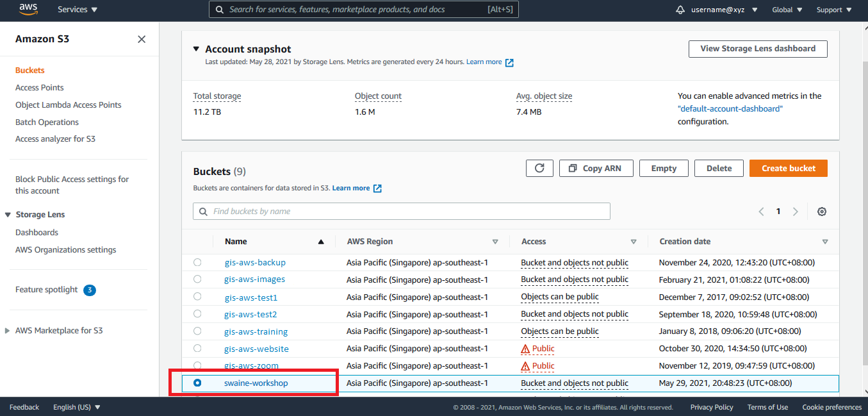Image resolution: width=868 pixels, height=416 pixels.
Task: Click the Create bucket button
Action: [x=789, y=168]
